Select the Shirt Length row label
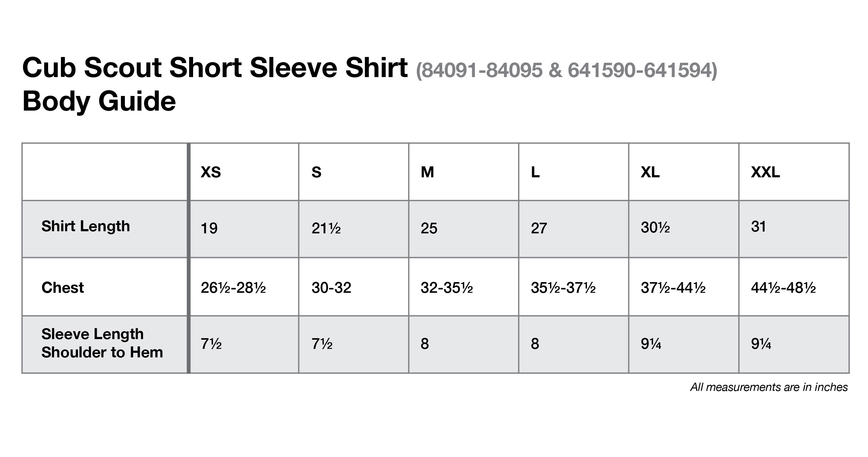The height and width of the screenshot is (457, 868). click(86, 226)
